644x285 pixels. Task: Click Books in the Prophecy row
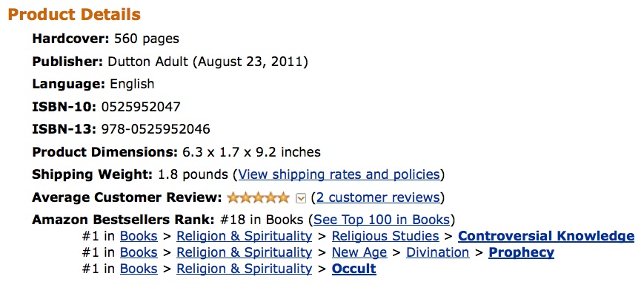point(139,252)
